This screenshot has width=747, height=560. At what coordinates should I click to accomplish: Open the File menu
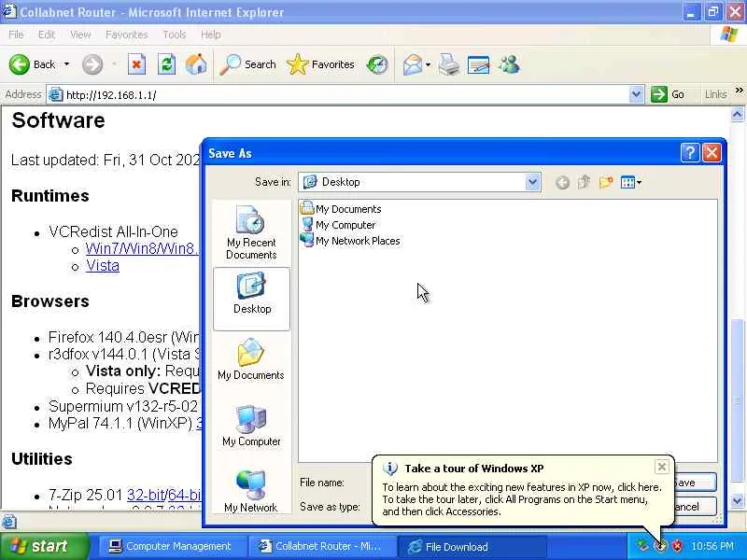point(16,35)
